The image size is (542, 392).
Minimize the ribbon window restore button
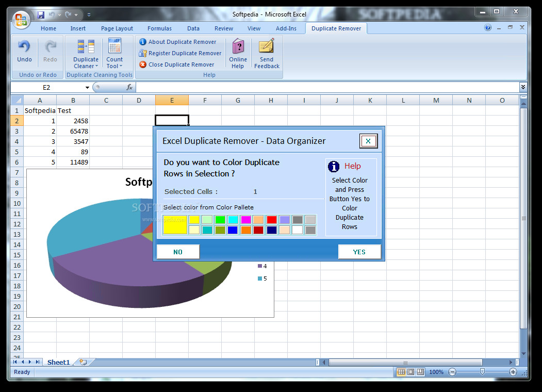coord(510,27)
